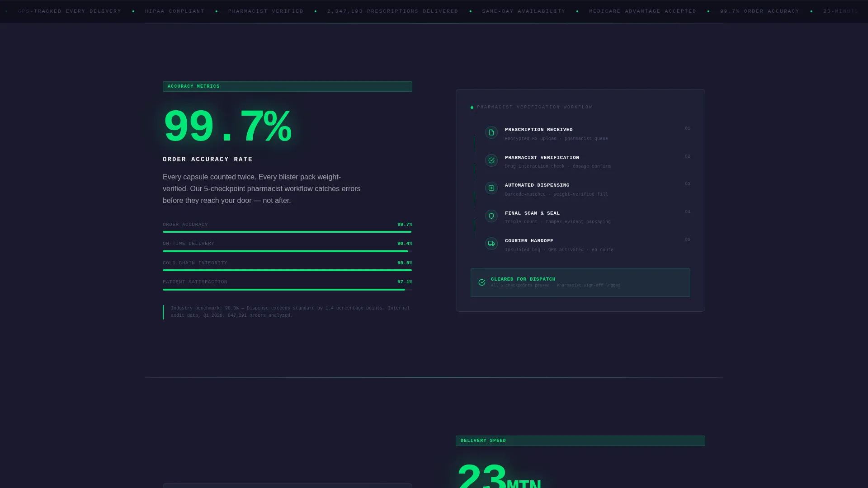
Task: Click the Cold Chain Integrity progress bar
Action: tap(288, 270)
